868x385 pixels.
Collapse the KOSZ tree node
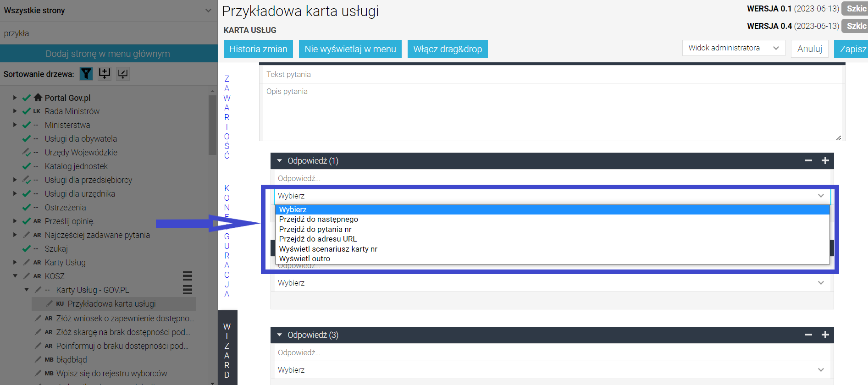(15, 276)
